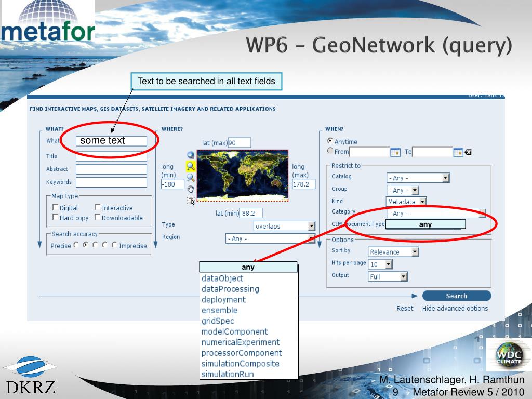Choose the most Imprecise accuracy radio
The width and height of the screenshot is (532, 399).
tap(114, 244)
